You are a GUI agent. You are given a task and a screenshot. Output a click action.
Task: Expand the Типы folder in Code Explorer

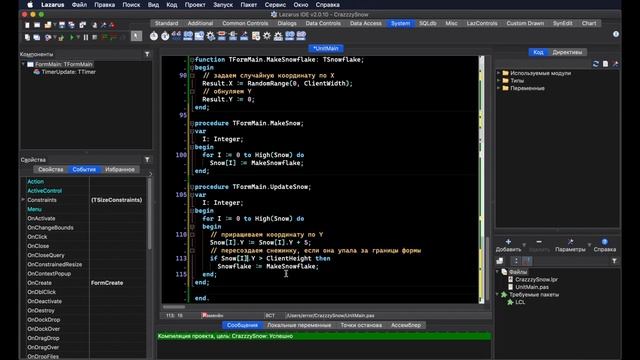[498, 80]
